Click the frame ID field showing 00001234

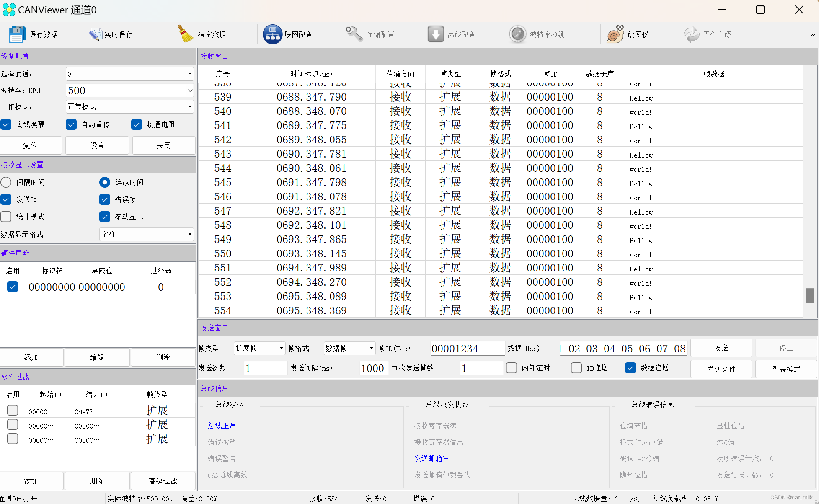point(467,349)
